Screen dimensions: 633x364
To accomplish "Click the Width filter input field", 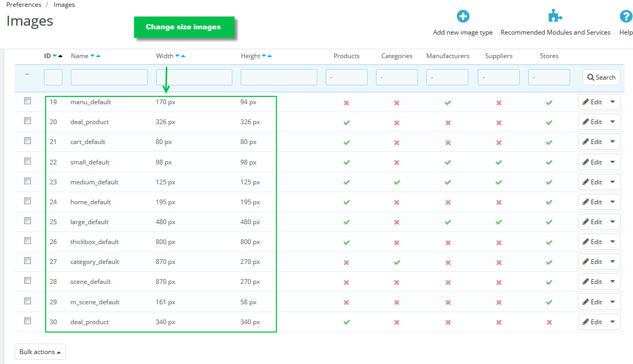I will [x=194, y=78].
